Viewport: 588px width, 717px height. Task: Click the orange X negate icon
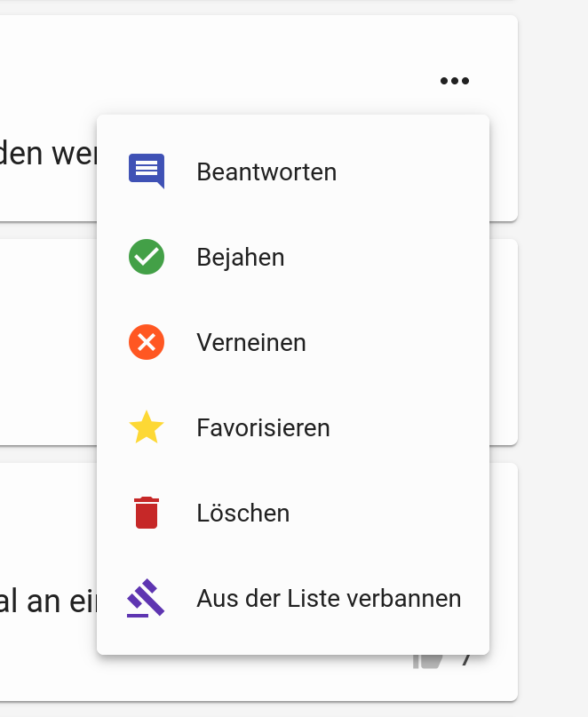coord(147,342)
